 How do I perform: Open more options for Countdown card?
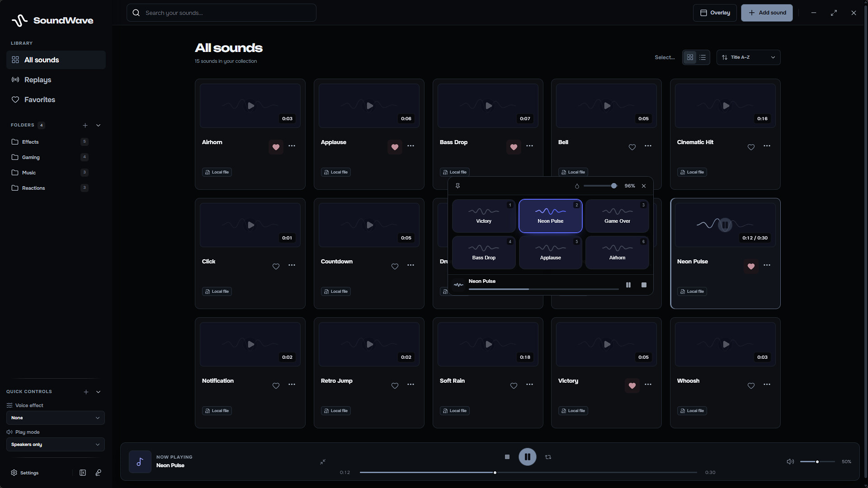tap(411, 265)
